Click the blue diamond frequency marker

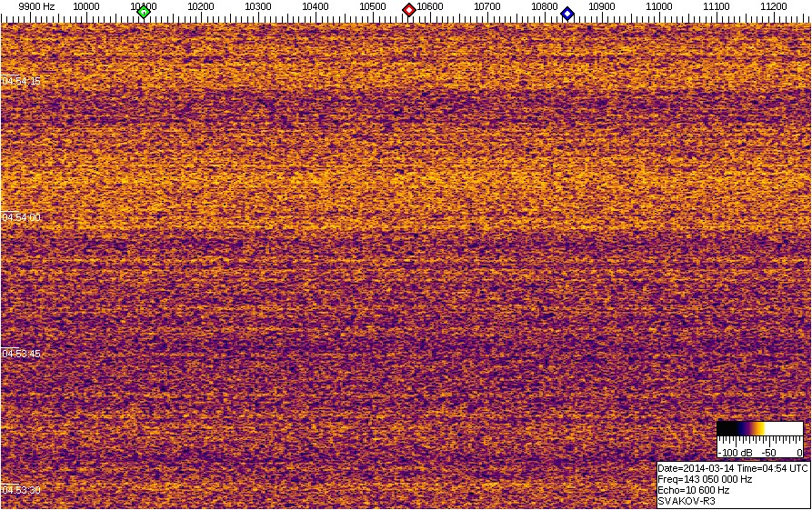point(567,13)
